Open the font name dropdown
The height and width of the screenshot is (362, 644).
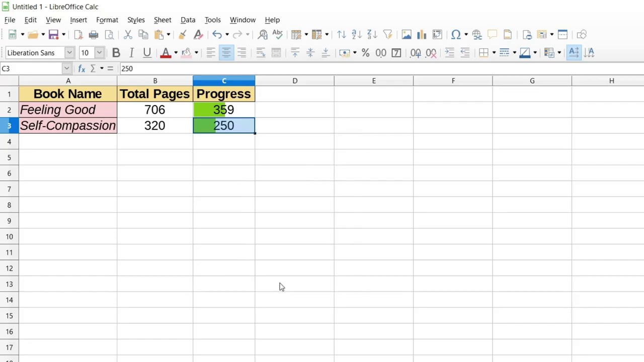(x=69, y=53)
